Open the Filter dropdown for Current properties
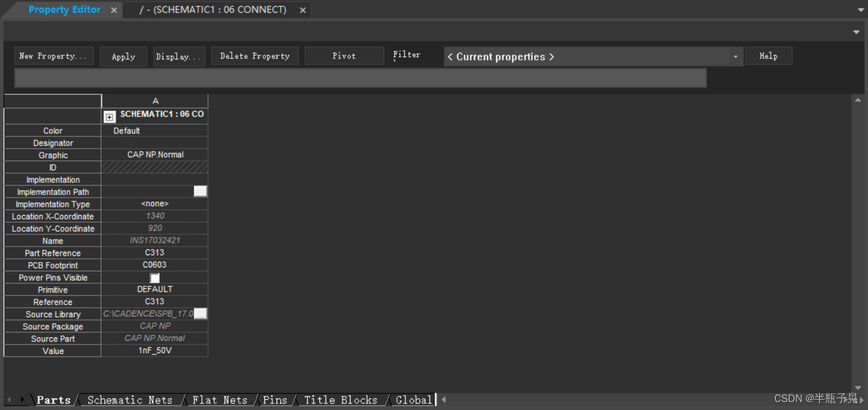The image size is (868, 410). pos(735,57)
